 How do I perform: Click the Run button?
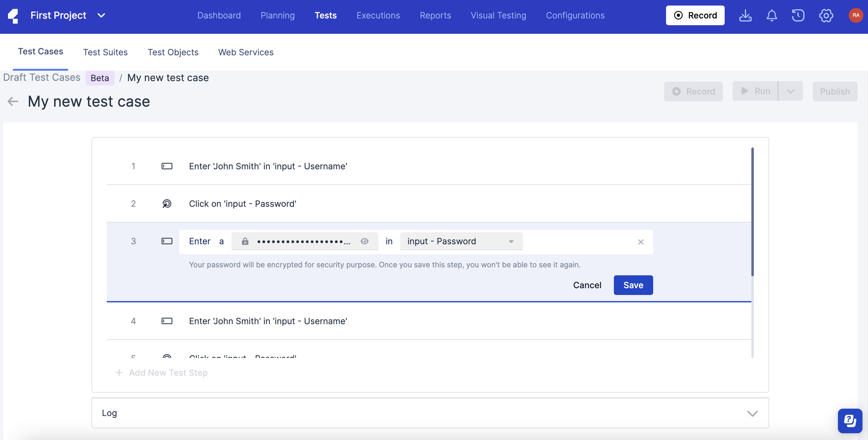[x=755, y=91]
